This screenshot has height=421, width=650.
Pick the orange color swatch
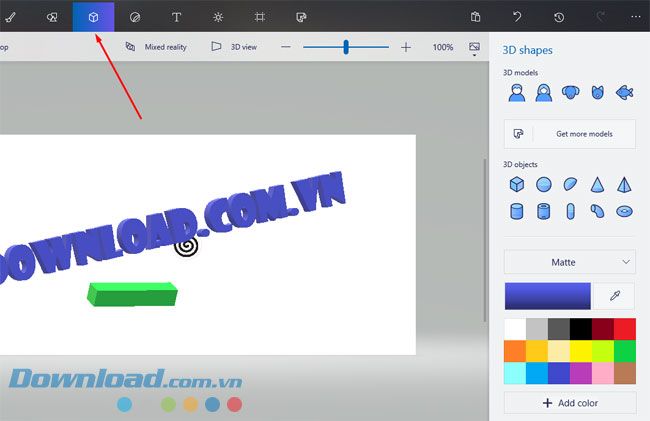pyautogui.click(x=515, y=351)
